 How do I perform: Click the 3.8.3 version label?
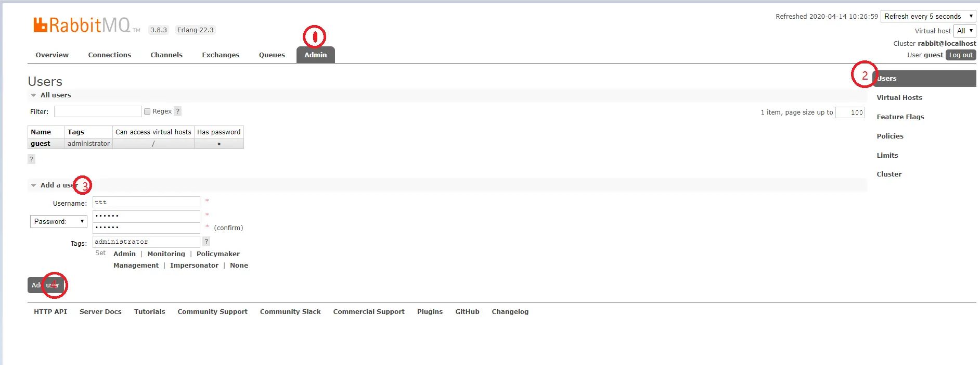click(x=159, y=30)
